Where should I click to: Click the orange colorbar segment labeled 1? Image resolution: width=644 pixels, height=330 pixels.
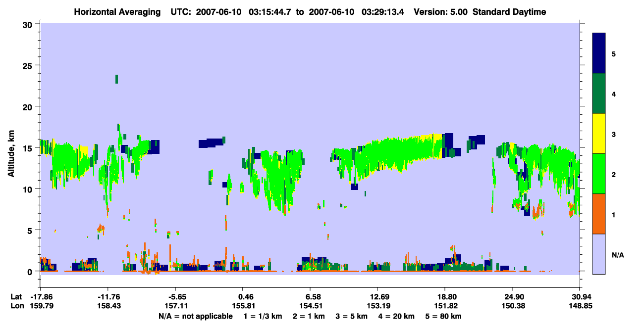pyautogui.click(x=599, y=214)
